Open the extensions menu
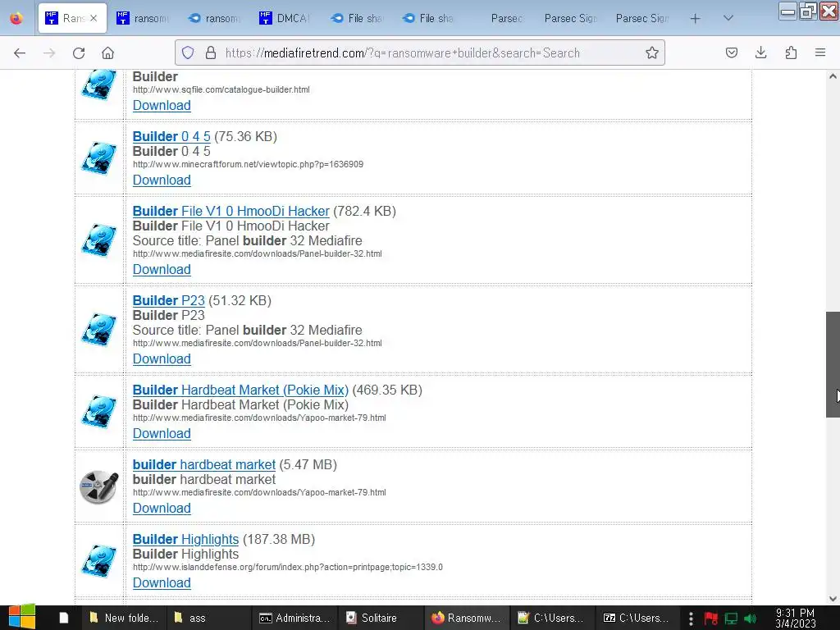840x630 pixels. point(791,52)
